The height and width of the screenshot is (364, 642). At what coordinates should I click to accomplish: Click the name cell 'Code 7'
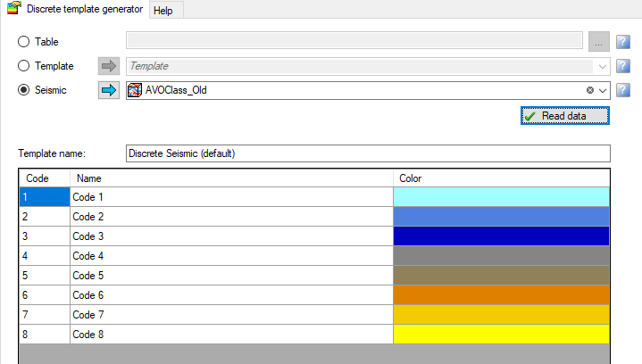click(x=231, y=315)
